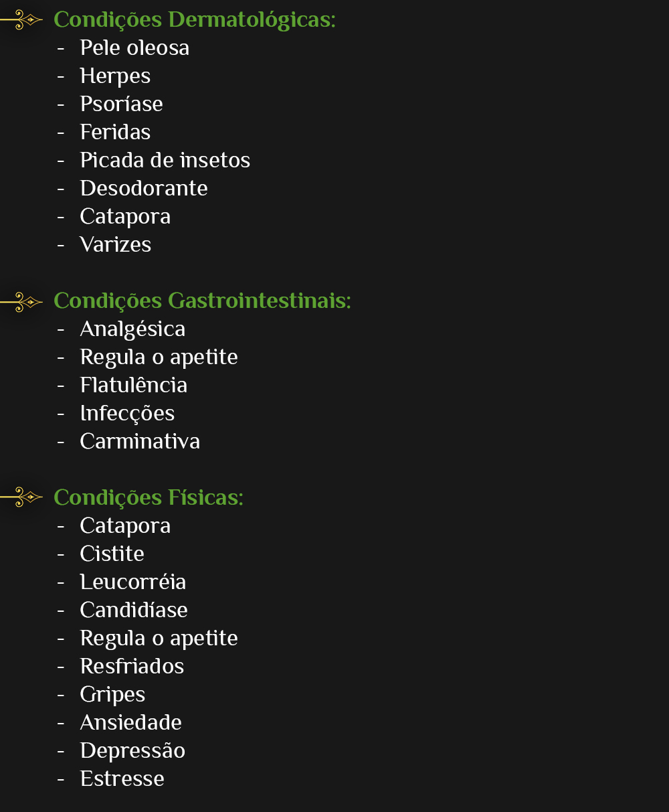Select Analgésica under gastrointestinal conditions
669x812 pixels.
click(132, 330)
